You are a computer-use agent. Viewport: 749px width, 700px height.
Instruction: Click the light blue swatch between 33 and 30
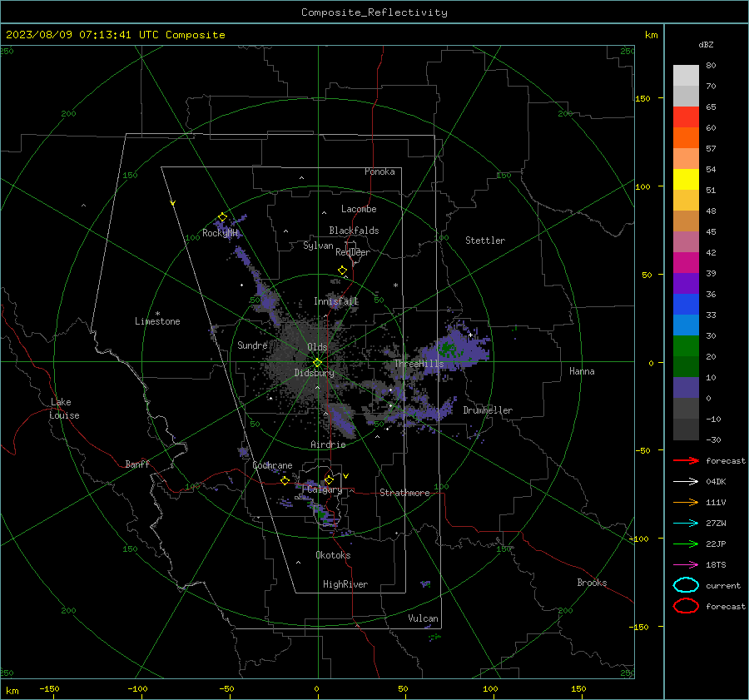tap(686, 325)
